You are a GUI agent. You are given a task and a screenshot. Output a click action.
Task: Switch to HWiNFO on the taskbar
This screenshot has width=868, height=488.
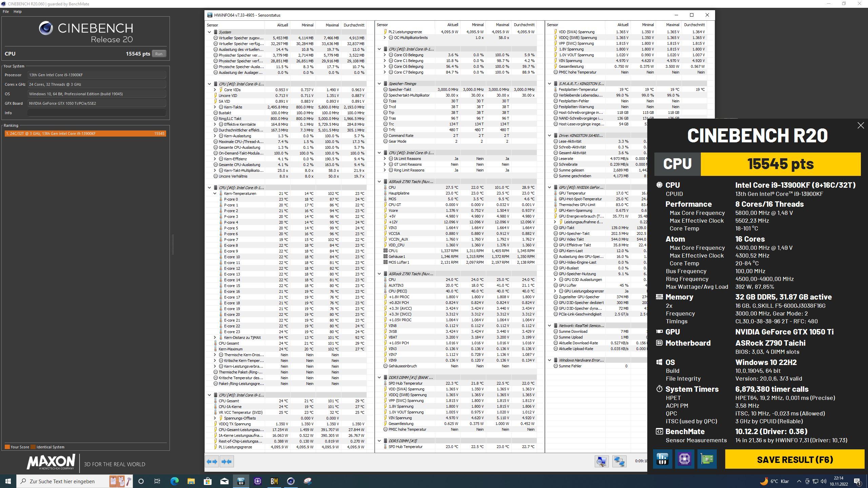point(241,481)
